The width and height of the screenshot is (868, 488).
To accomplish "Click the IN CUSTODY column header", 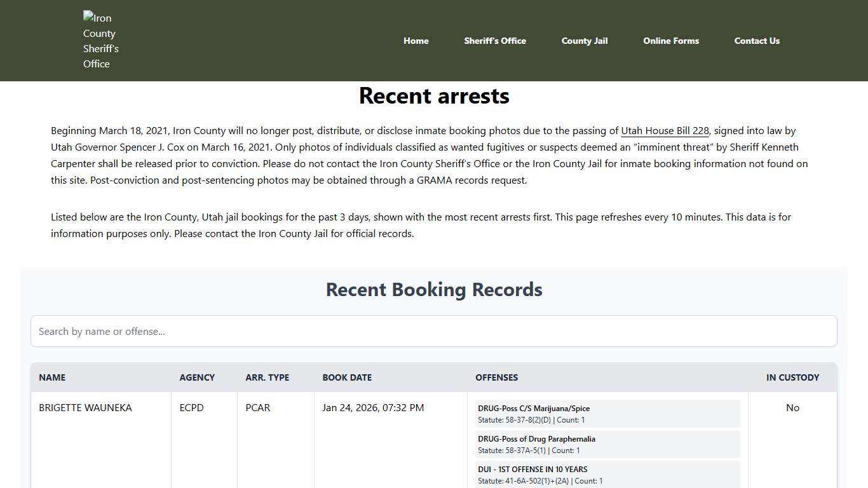I will point(792,377).
